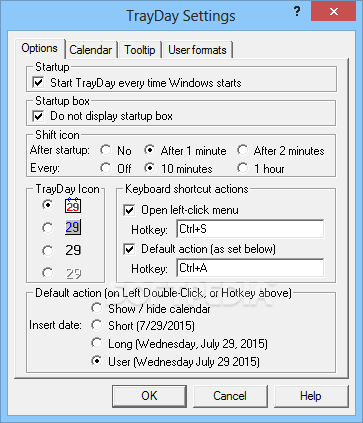Click the Cancel button
This screenshot has height=423, width=363.
click(230, 396)
